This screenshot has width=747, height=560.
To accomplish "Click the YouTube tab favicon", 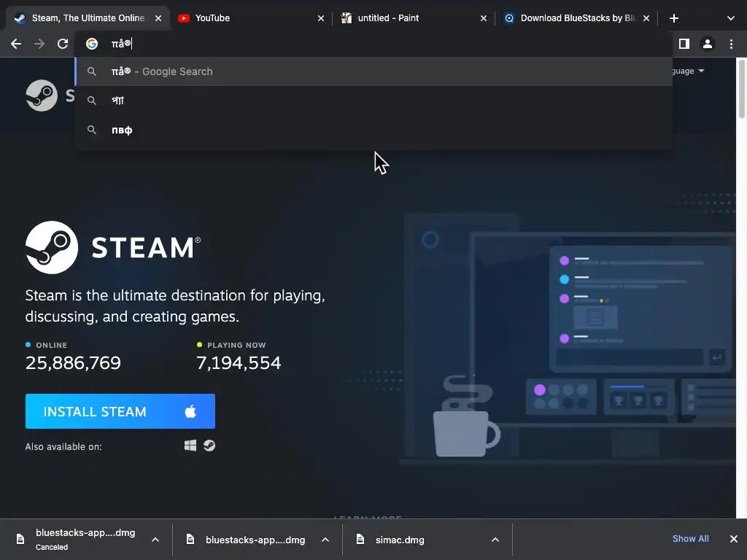I will pyautogui.click(x=183, y=18).
